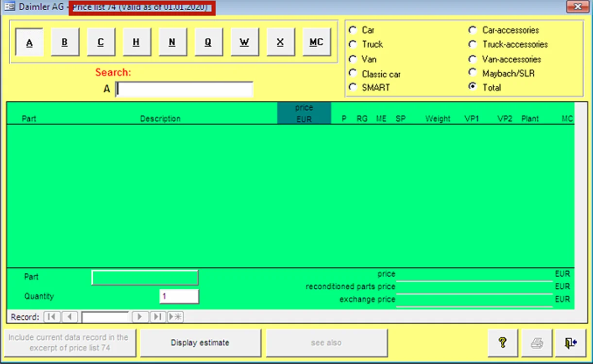This screenshot has height=364, width=593.
Task: Choose the W part prefix button
Action: [244, 42]
